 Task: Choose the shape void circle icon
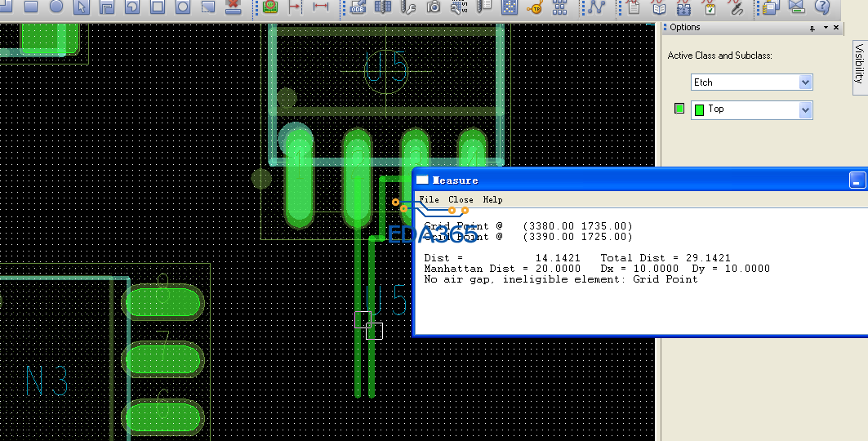coord(183,7)
